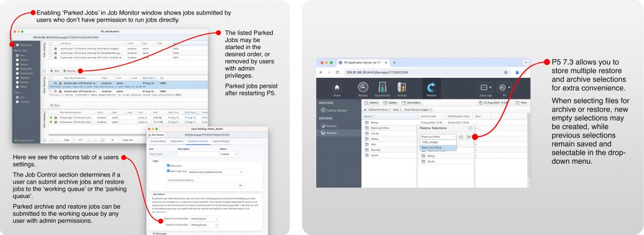Open the View toolbar button
Viewport: 644px width, 235px height.
coord(521,102)
